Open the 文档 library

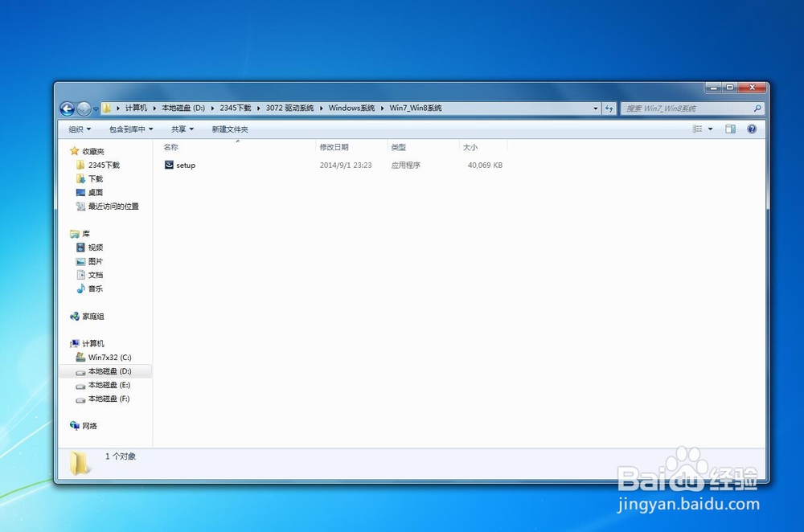(x=96, y=275)
